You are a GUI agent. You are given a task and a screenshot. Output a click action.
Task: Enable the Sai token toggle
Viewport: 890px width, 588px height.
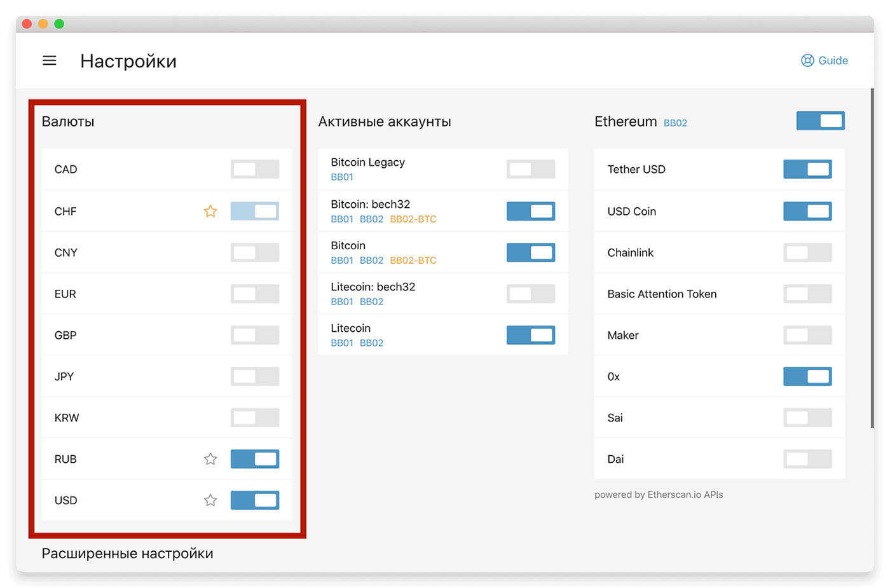tap(807, 418)
